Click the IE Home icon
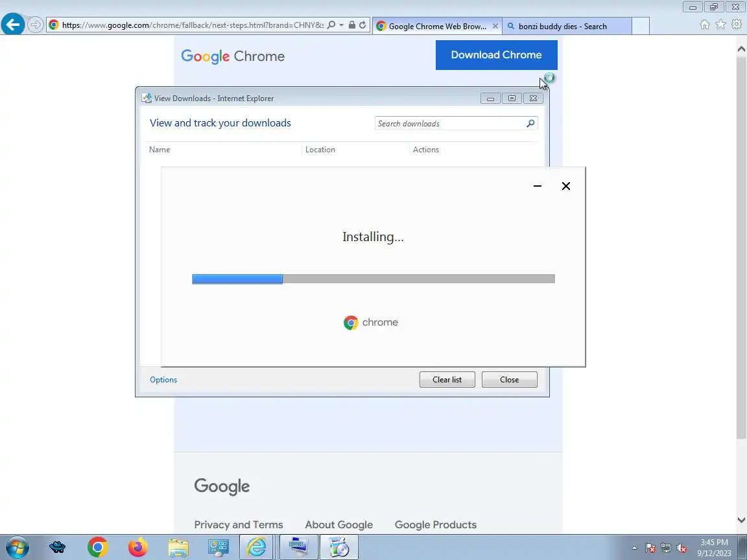747x560 pixels. click(705, 25)
